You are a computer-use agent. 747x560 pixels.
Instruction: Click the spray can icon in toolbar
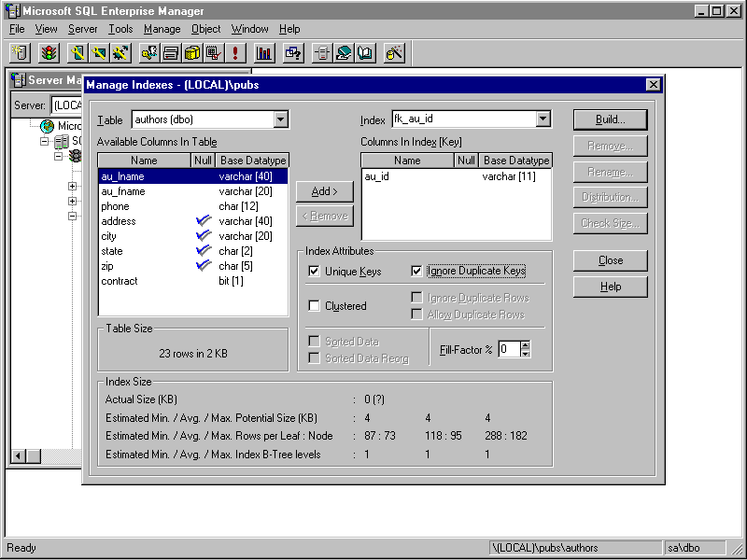click(393, 53)
